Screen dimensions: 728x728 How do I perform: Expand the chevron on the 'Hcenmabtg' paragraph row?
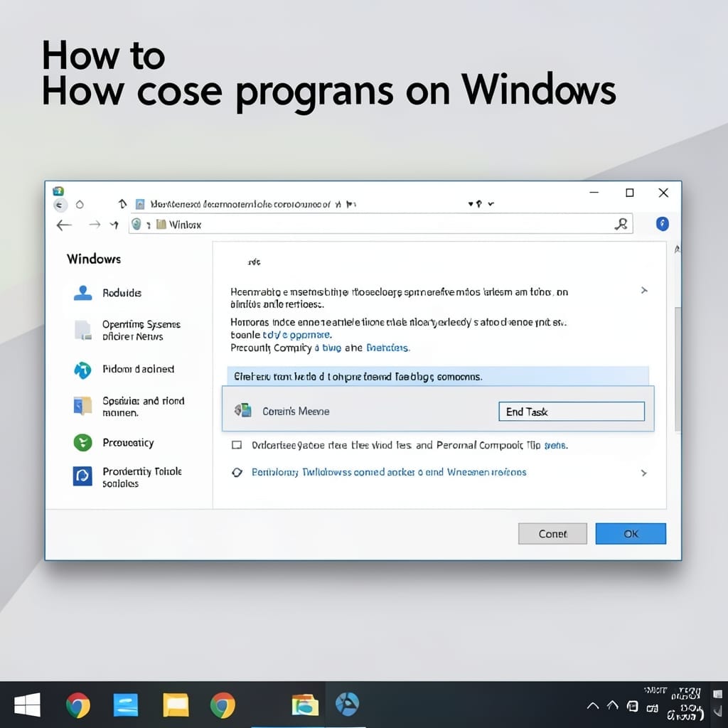pyautogui.click(x=644, y=291)
